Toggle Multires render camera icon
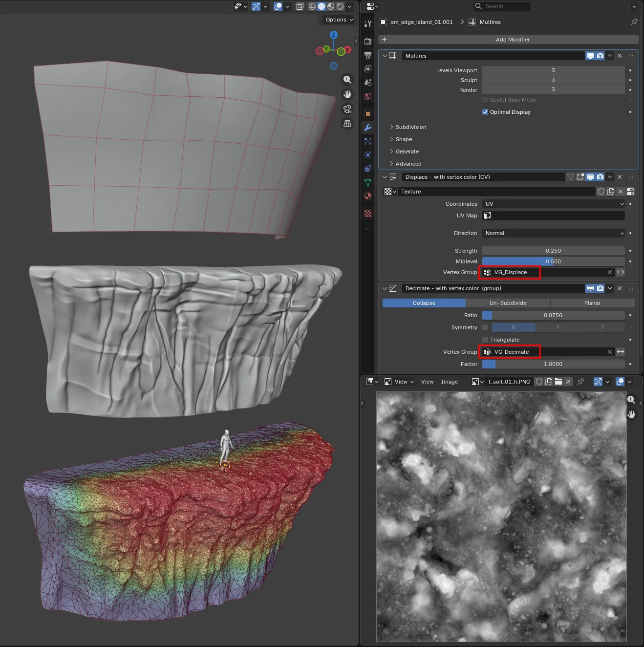 coord(600,56)
